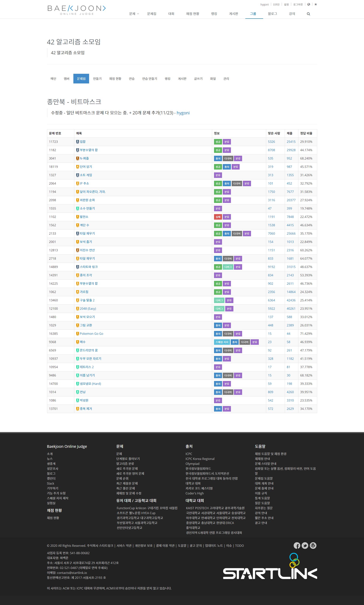The height and width of the screenshot is (605, 364).
Task: Click the tier badge next to 집합
Action: point(78,142)
